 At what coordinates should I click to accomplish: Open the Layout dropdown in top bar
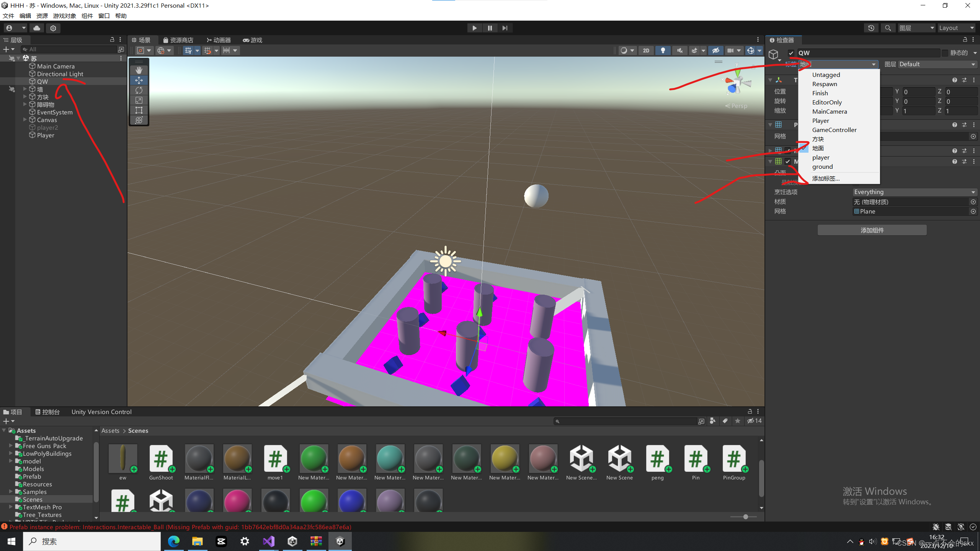click(x=956, y=28)
